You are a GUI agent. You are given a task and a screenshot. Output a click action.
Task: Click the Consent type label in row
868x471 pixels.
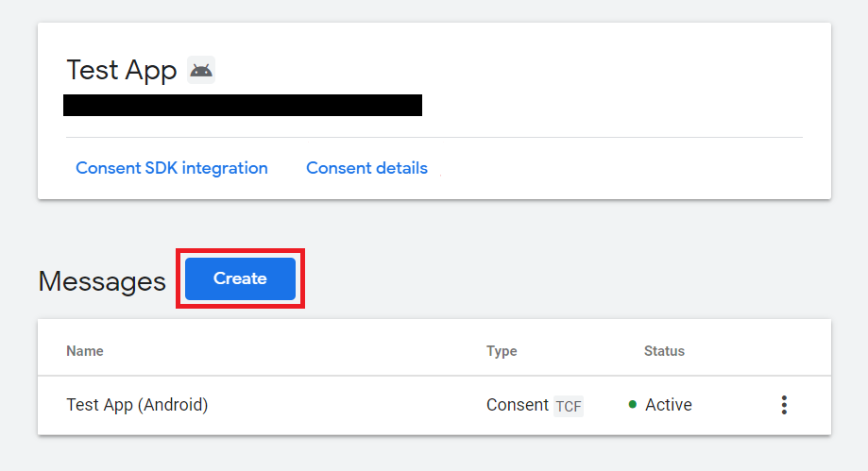(518, 405)
